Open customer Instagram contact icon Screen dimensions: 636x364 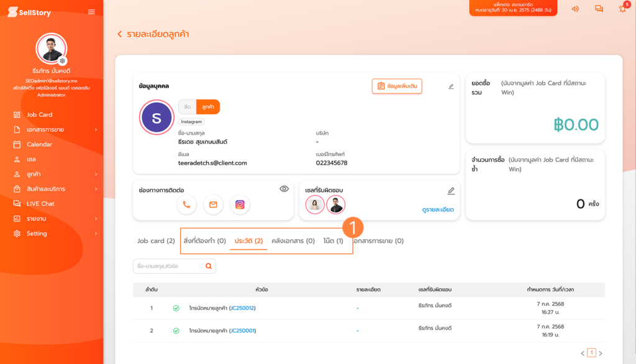[x=240, y=204]
